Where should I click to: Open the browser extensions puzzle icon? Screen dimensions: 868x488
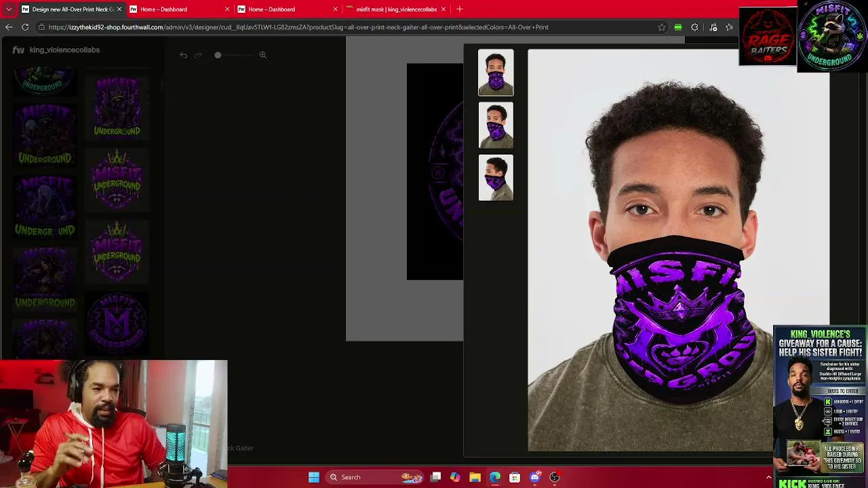pyautogui.click(x=694, y=27)
